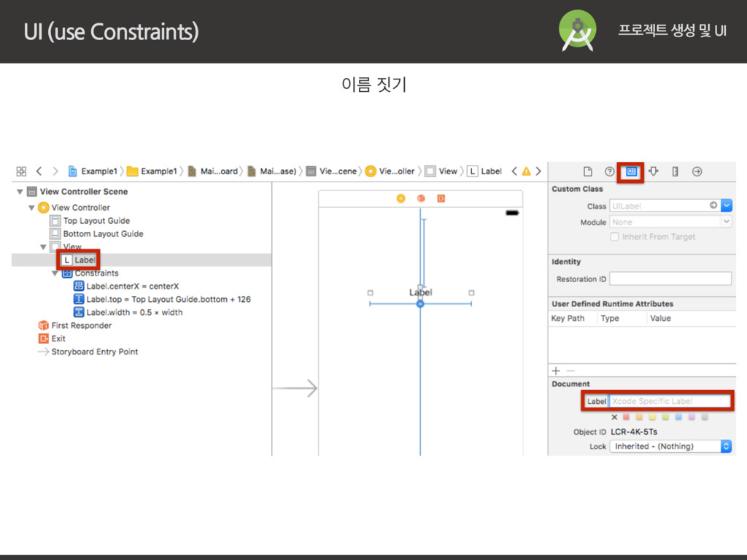Select the Mai...ase) breadcrumb item

(272, 171)
